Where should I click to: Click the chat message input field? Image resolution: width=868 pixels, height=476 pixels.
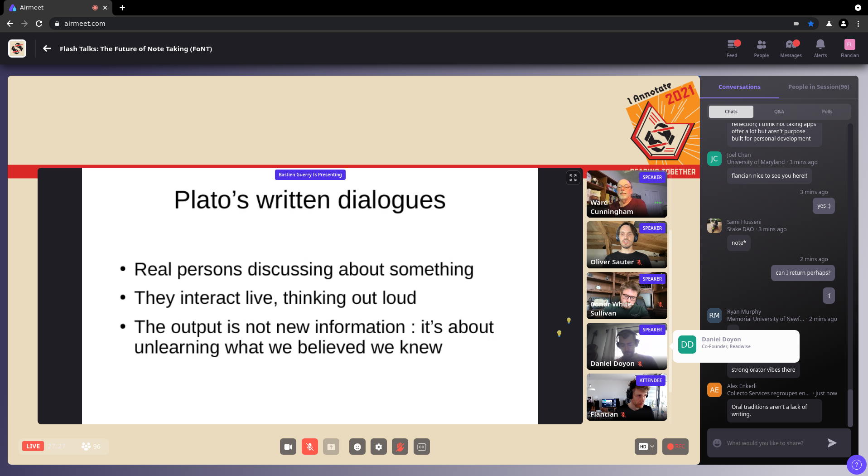point(773,443)
